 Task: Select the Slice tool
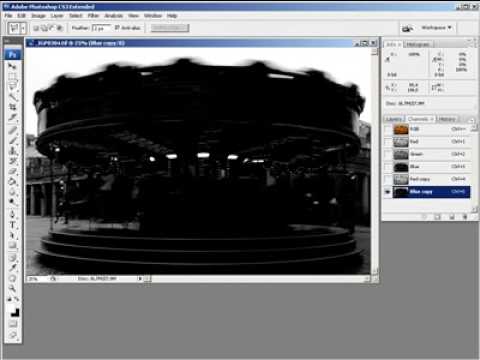[x=13, y=117]
